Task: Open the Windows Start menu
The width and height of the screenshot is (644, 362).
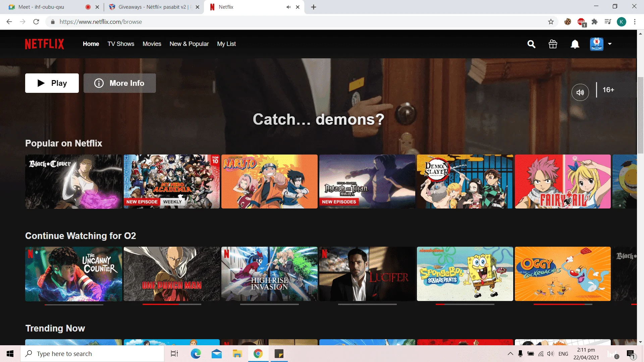Action: pos(10,354)
